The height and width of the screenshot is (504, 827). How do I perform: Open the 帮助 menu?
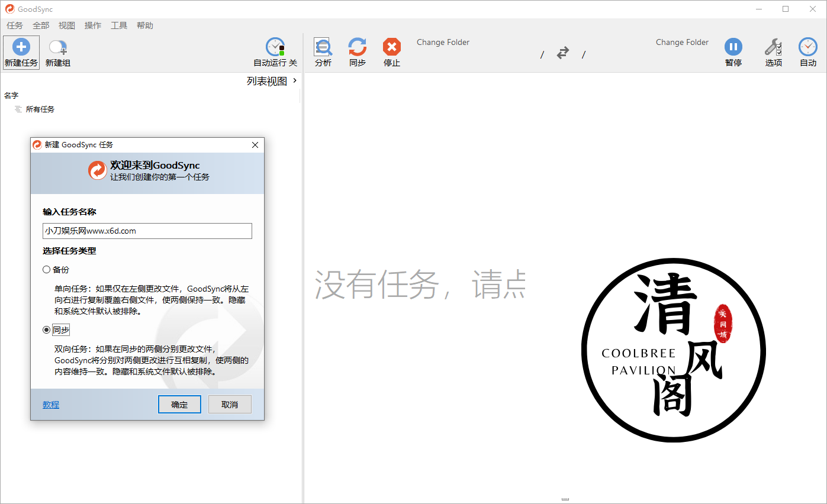tap(145, 25)
